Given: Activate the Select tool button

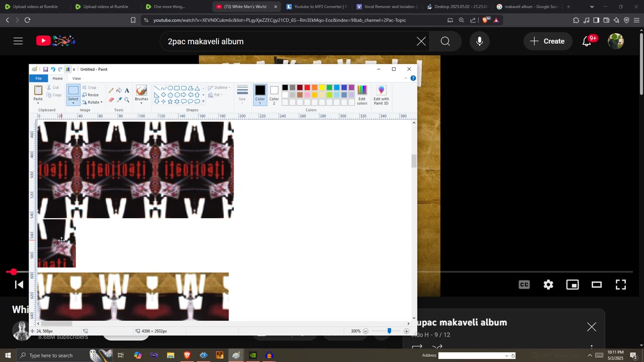Looking at the screenshot, I should tap(73, 90).
